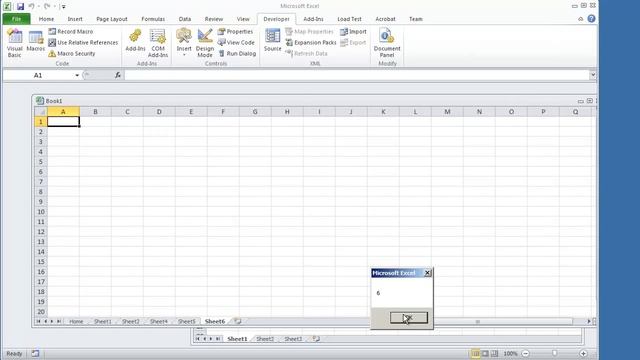This screenshot has width=640, height=360.
Task: Select row 10 header
Action: coord(40,212)
